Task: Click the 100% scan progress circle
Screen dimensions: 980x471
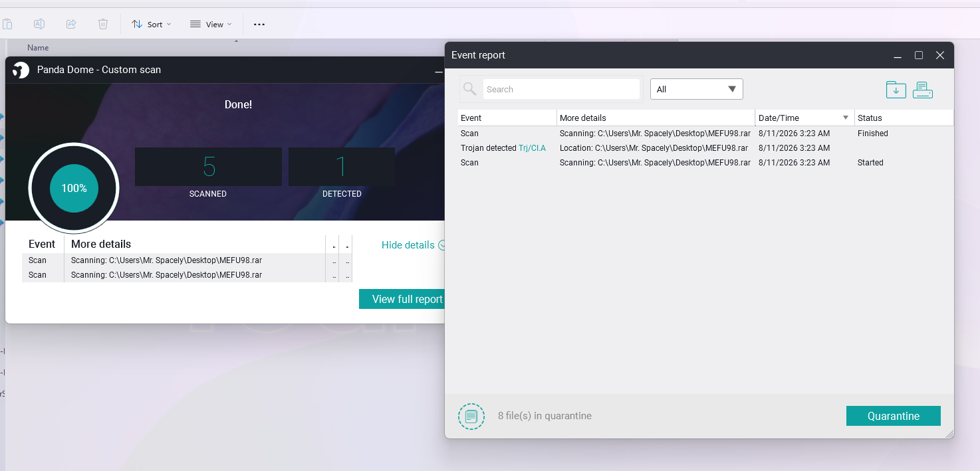Action: point(74,188)
